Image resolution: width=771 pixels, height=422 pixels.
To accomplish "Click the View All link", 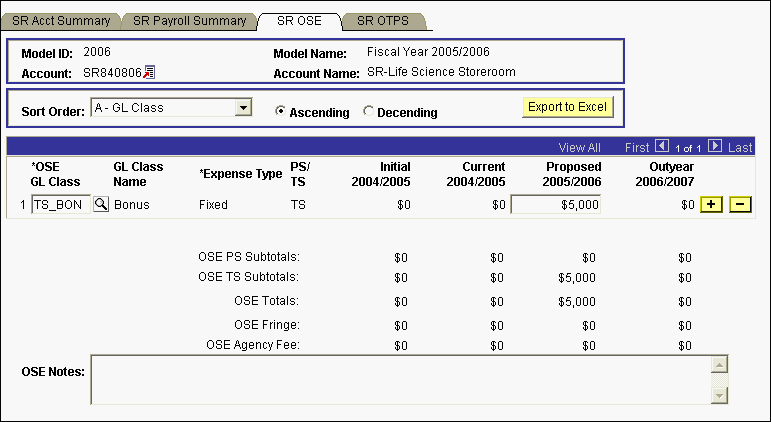I will 579,147.
